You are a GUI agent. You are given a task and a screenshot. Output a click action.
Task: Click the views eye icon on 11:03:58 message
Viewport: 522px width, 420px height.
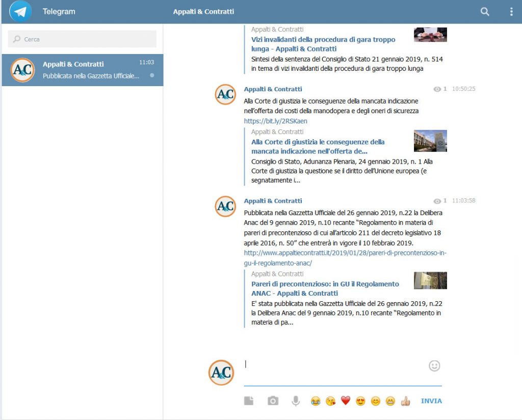pyautogui.click(x=437, y=201)
